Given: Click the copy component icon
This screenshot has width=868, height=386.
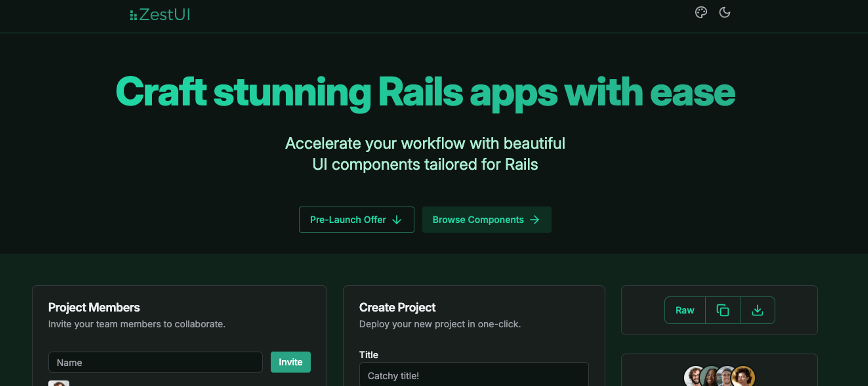Looking at the screenshot, I should [x=724, y=310].
